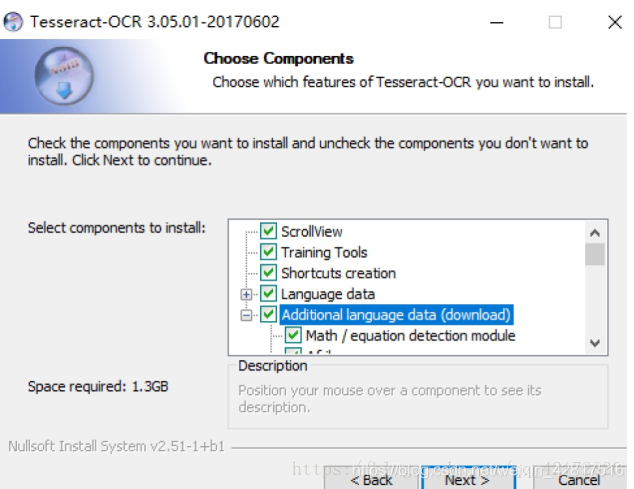Uncheck the ScrollView component checkbox
This screenshot has width=634, height=489.
tap(268, 231)
